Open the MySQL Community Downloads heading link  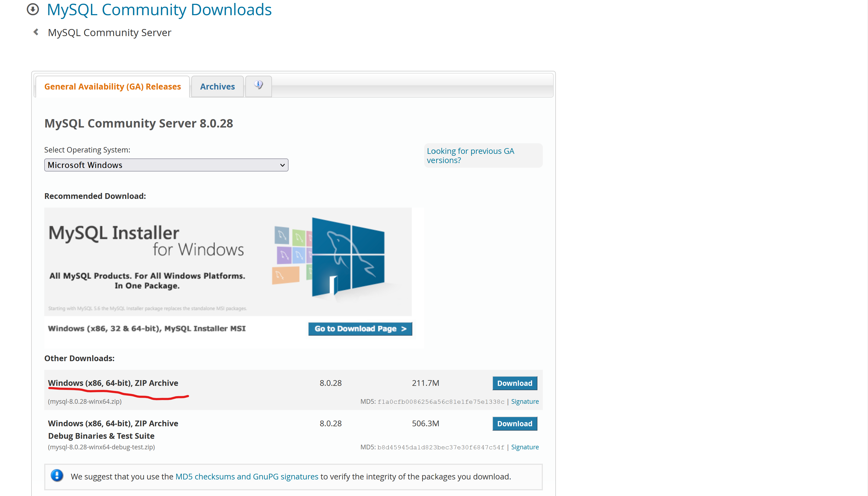click(x=159, y=9)
